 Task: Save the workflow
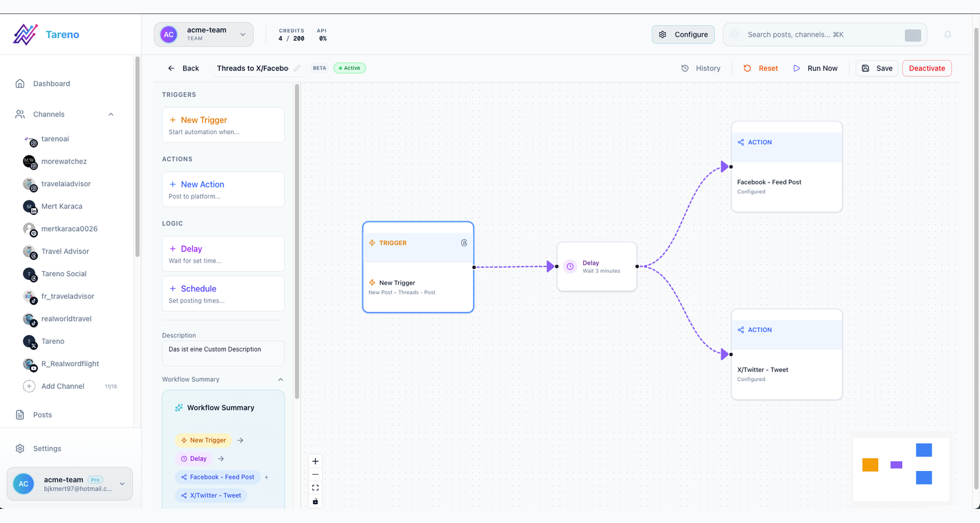tap(877, 68)
